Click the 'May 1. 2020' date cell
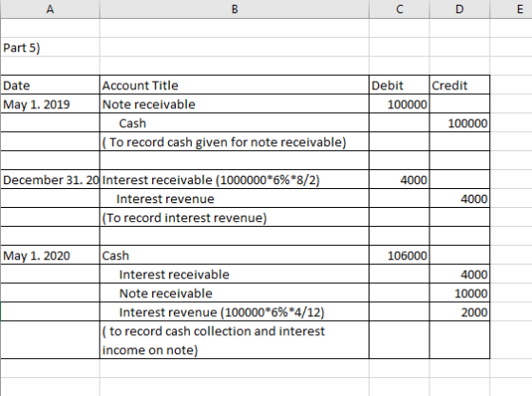Viewport: 532px width, 396px height. point(49,255)
